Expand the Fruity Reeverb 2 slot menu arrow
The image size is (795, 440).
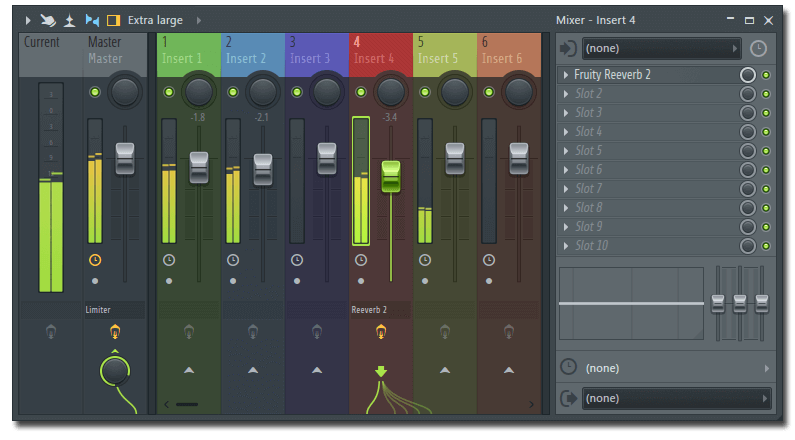(x=566, y=75)
